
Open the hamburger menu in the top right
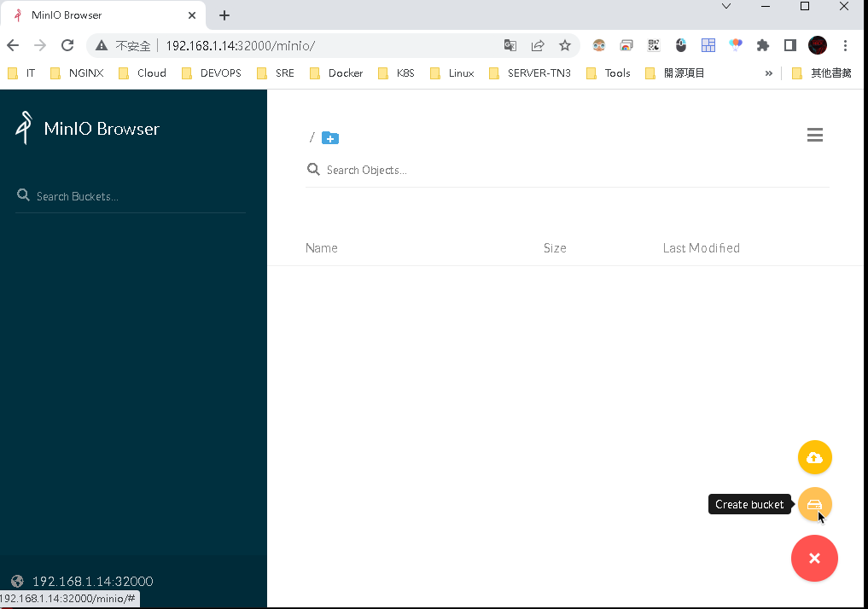pos(815,135)
